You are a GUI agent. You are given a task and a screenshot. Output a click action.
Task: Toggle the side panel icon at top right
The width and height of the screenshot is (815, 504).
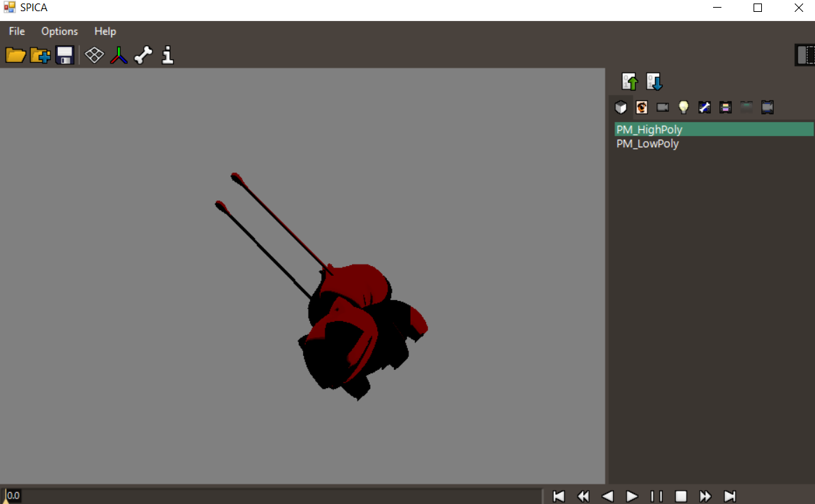(805, 54)
